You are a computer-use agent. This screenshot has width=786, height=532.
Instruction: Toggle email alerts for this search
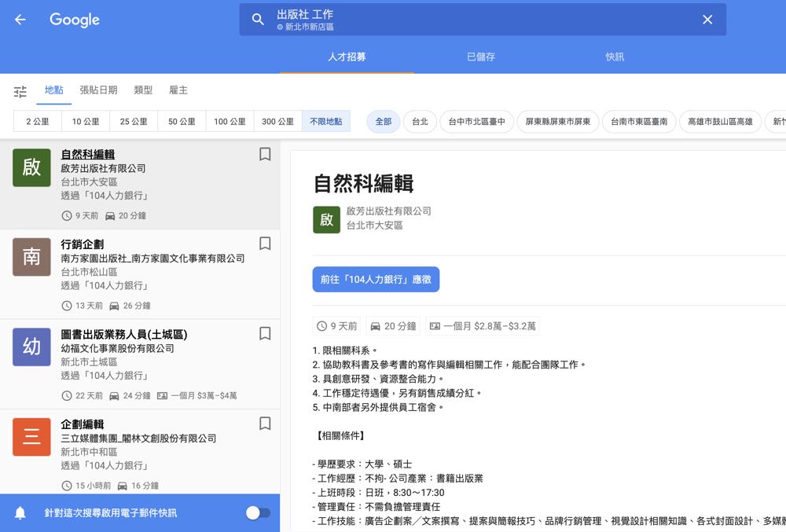pos(257,513)
